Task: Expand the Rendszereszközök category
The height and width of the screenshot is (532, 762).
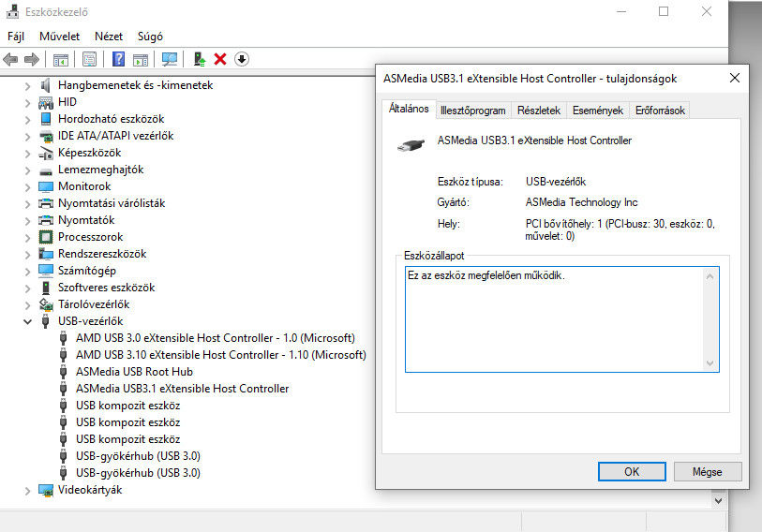Action: [27, 255]
